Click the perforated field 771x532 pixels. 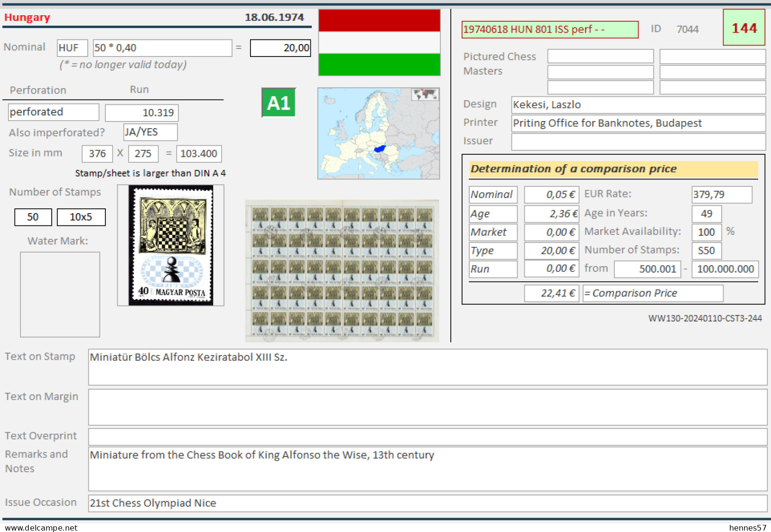54,112
